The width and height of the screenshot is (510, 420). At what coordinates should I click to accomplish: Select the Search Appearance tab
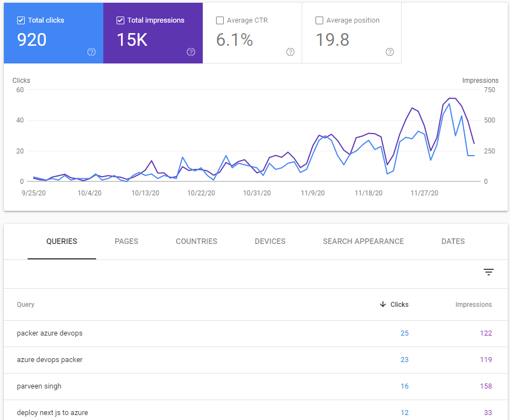click(x=363, y=241)
